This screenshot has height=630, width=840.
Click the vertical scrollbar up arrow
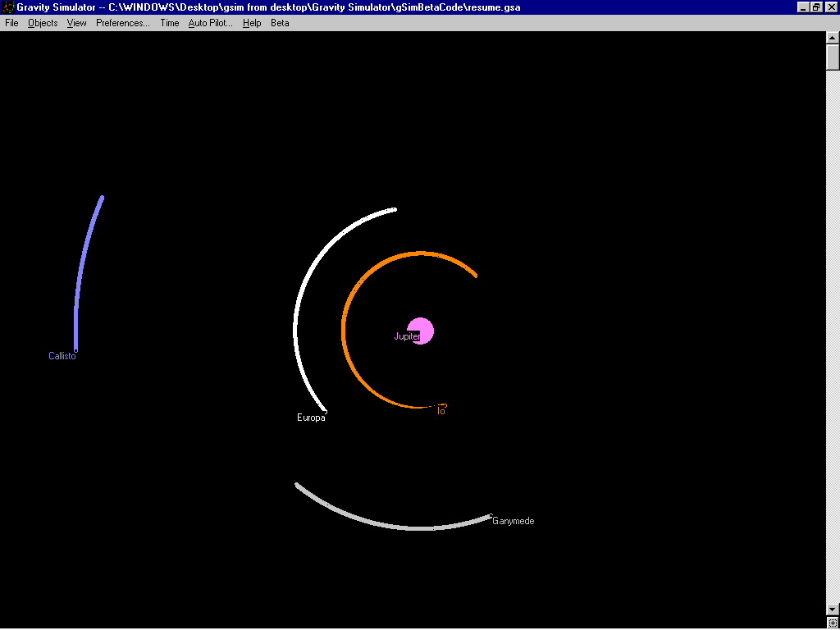(x=833, y=38)
